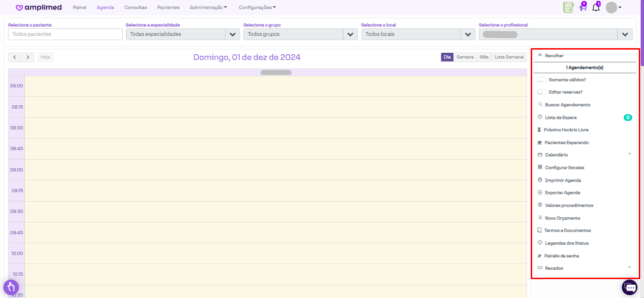644x298 pixels.
Task: Expand the Calendário section chevron
Action: pos(629,154)
